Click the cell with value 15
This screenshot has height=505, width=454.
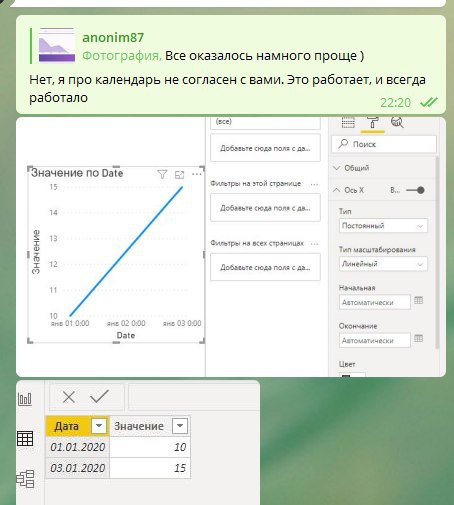tap(150, 468)
